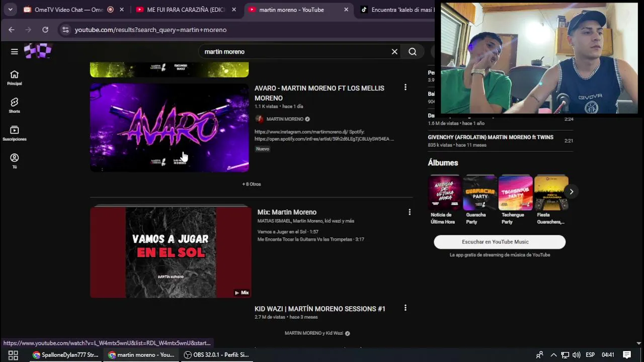
Task: Play the Vamos a Jugar en el Sol thumbnail
Action: point(171,251)
